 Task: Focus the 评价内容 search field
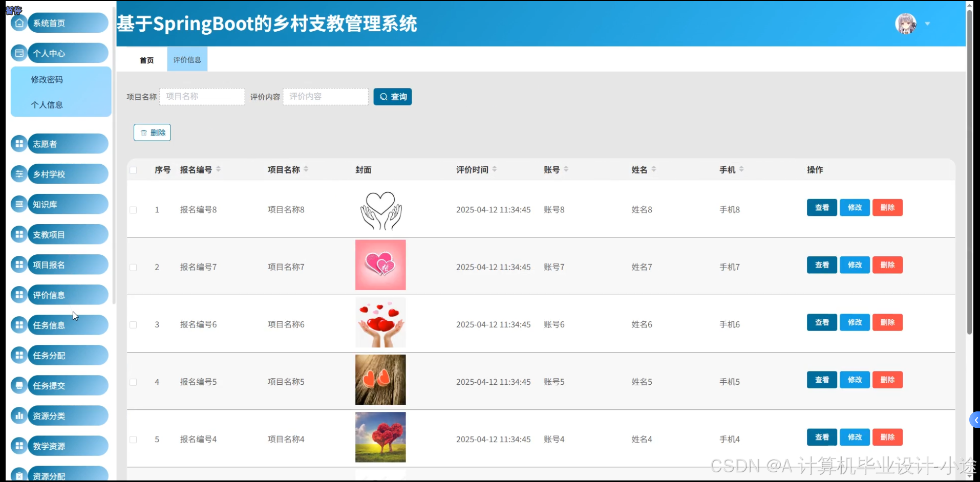click(x=326, y=97)
